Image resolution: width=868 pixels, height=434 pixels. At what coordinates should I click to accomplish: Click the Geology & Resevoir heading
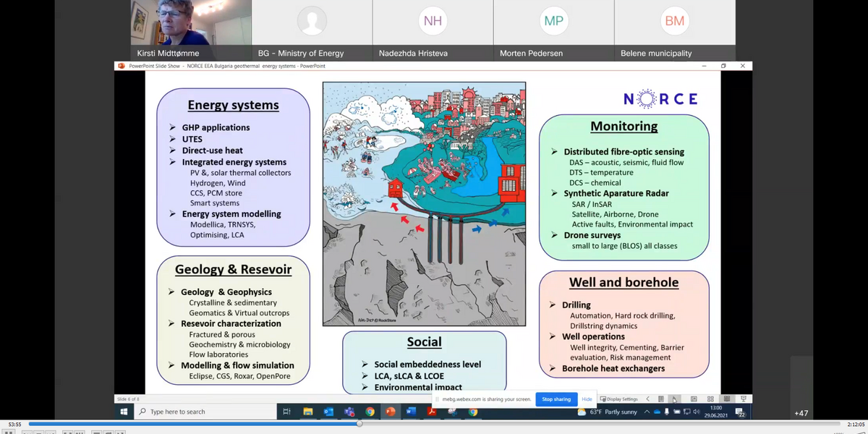tap(233, 270)
